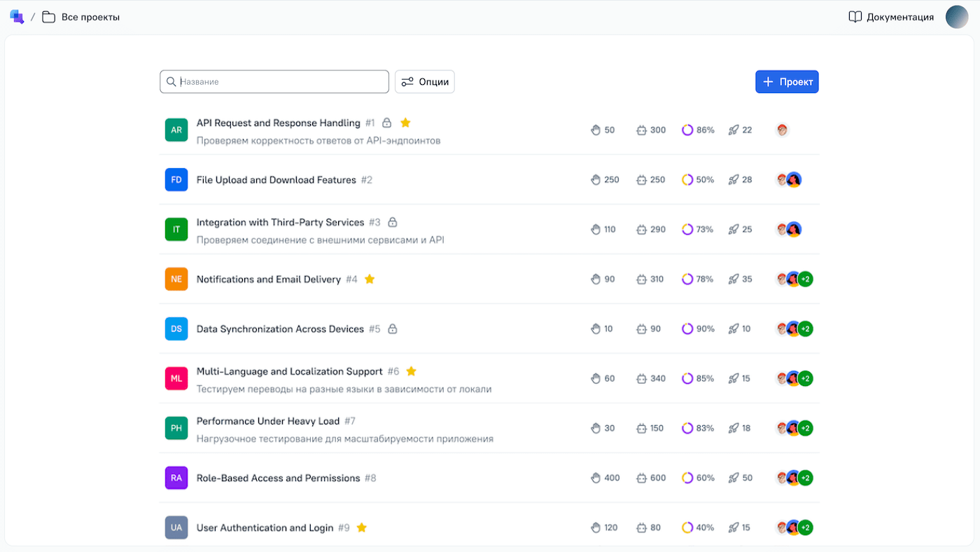Open Integration with Third-Party Services project
The image size is (980, 552).
coord(281,222)
